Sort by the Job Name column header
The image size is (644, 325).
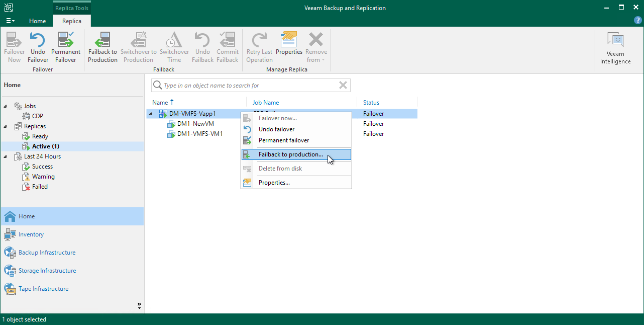pos(266,103)
